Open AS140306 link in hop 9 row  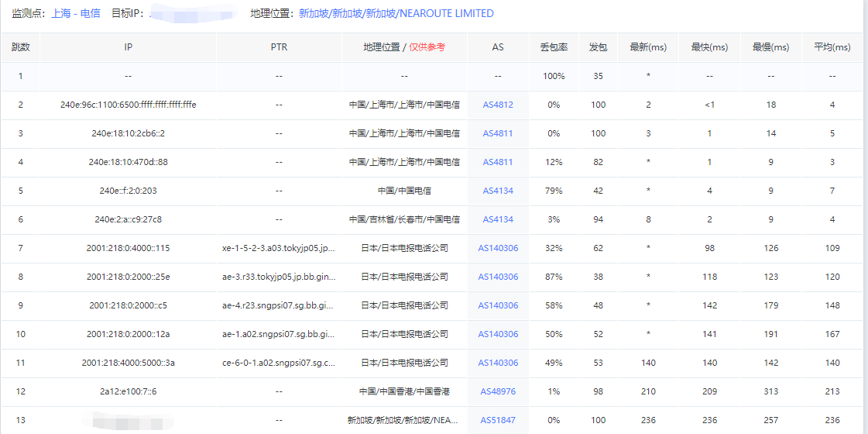(x=498, y=305)
